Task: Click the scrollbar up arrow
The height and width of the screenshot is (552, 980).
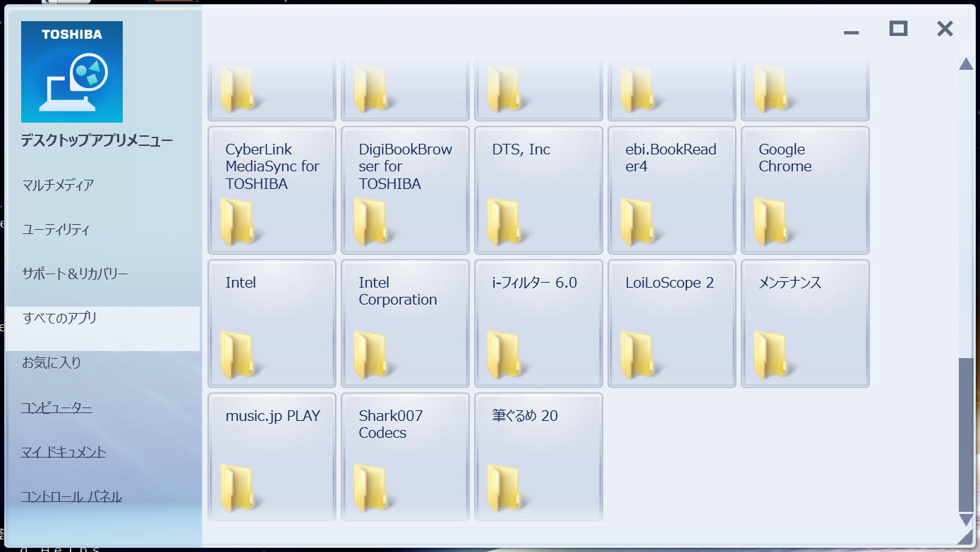Action: click(x=966, y=64)
